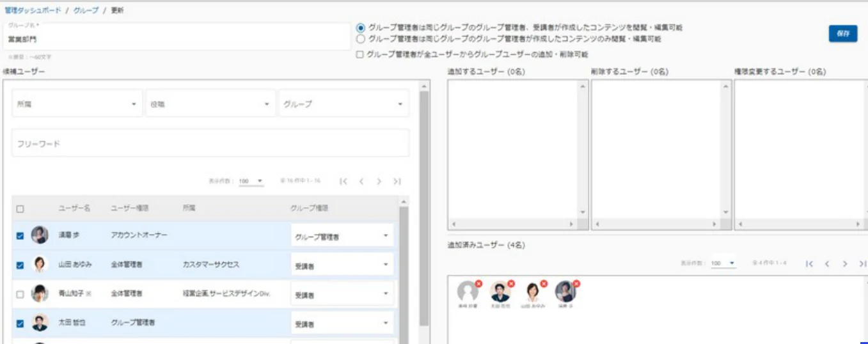Open グループ権限 dropdown for 須藤 歩
The image size is (868, 344).
point(342,236)
